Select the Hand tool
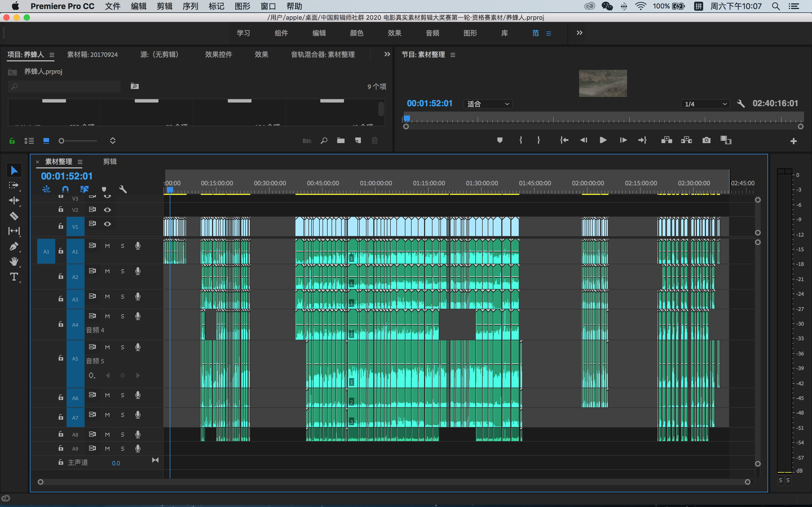The image size is (812, 507). click(x=14, y=262)
